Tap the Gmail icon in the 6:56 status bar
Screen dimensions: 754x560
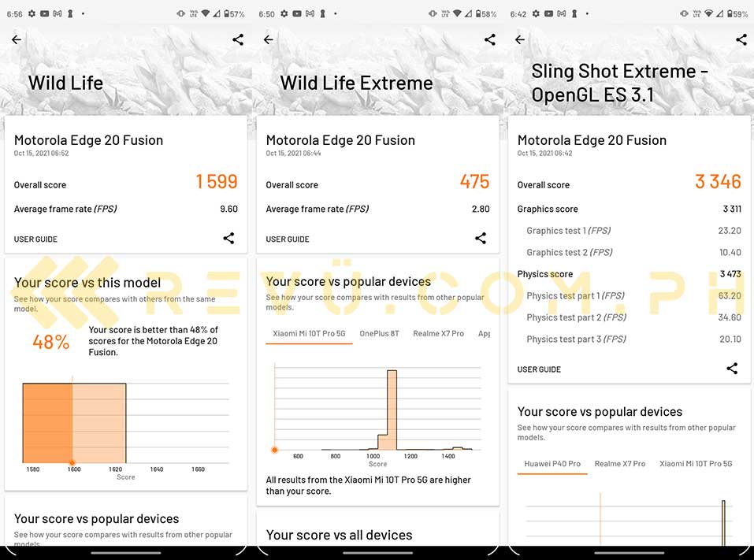(58, 14)
